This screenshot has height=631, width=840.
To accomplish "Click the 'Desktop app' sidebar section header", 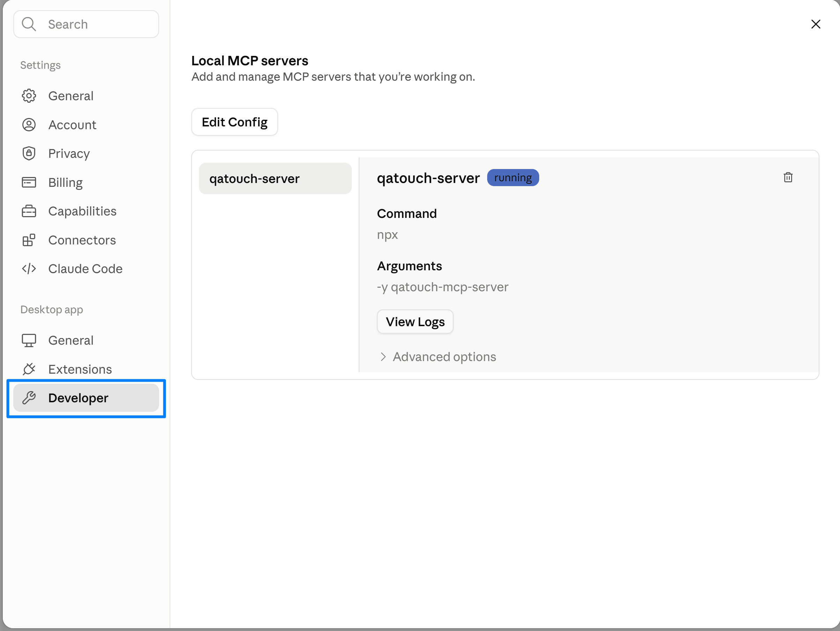I will pyautogui.click(x=52, y=310).
